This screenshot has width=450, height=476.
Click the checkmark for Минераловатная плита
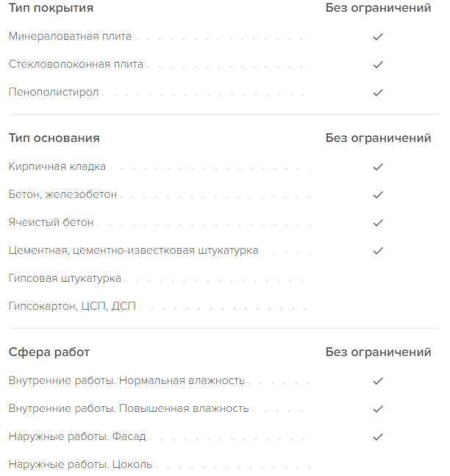point(378,37)
